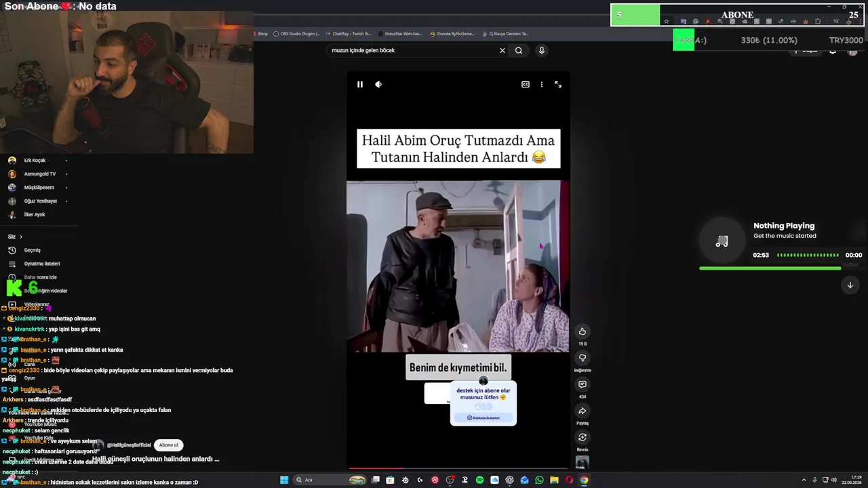The height and width of the screenshot is (488, 868).
Task: Pause the YouTube Shorts video
Action: (x=360, y=85)
